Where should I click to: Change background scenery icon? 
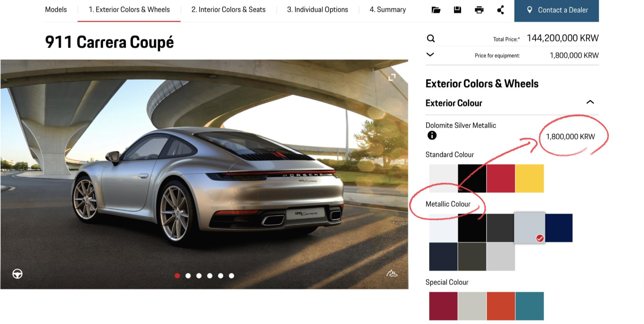392,273
